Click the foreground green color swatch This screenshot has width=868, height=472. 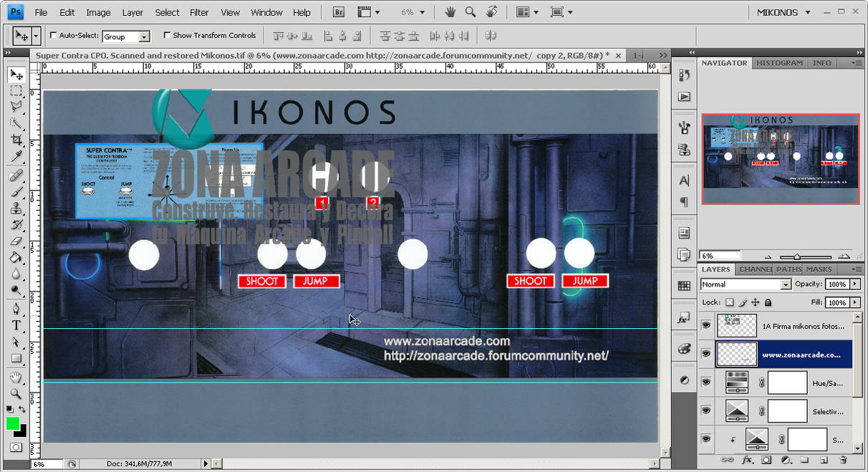tap(13, 423)
